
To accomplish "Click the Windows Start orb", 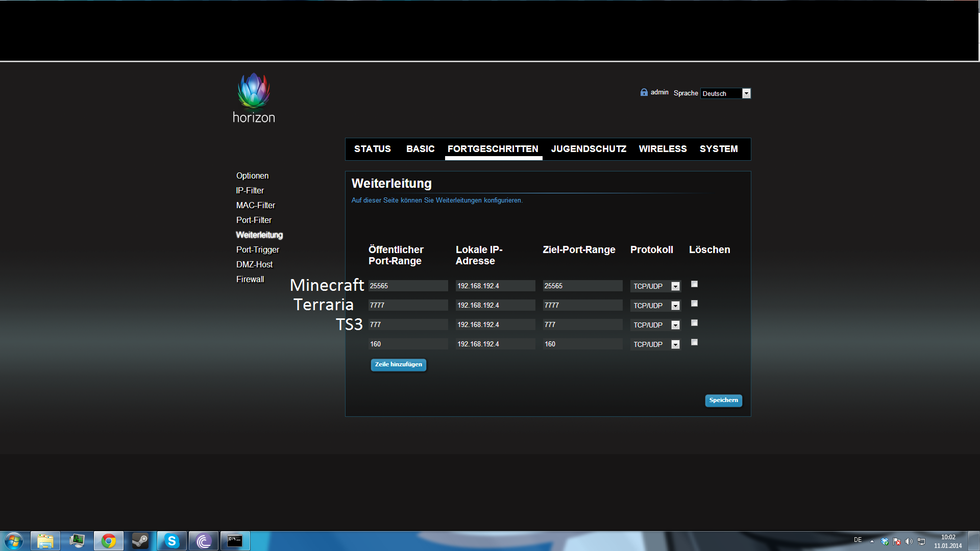I will (14, 541).
